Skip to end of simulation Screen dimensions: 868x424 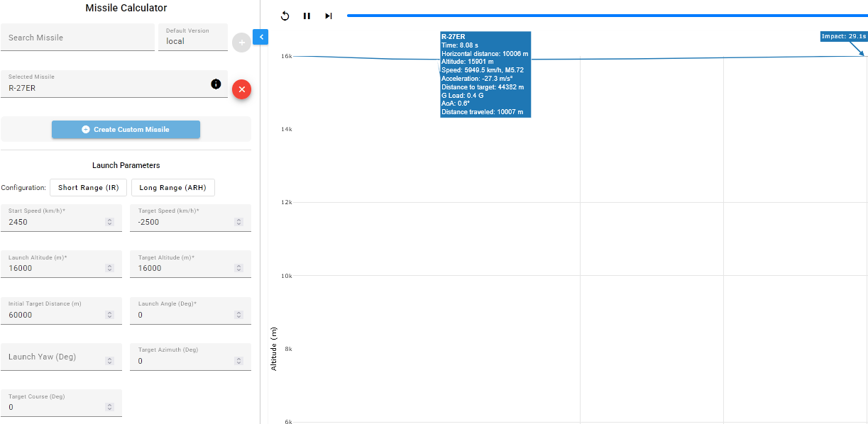329,16
